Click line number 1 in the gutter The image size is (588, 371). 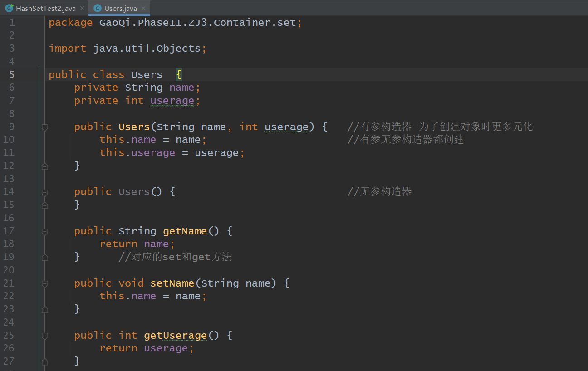tap(11, 22)
